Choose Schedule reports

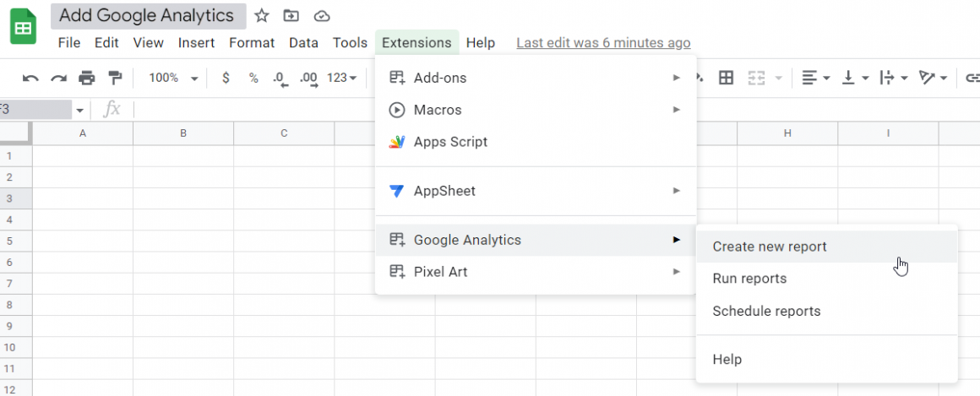pyautogui.click(x=826, y=311)
